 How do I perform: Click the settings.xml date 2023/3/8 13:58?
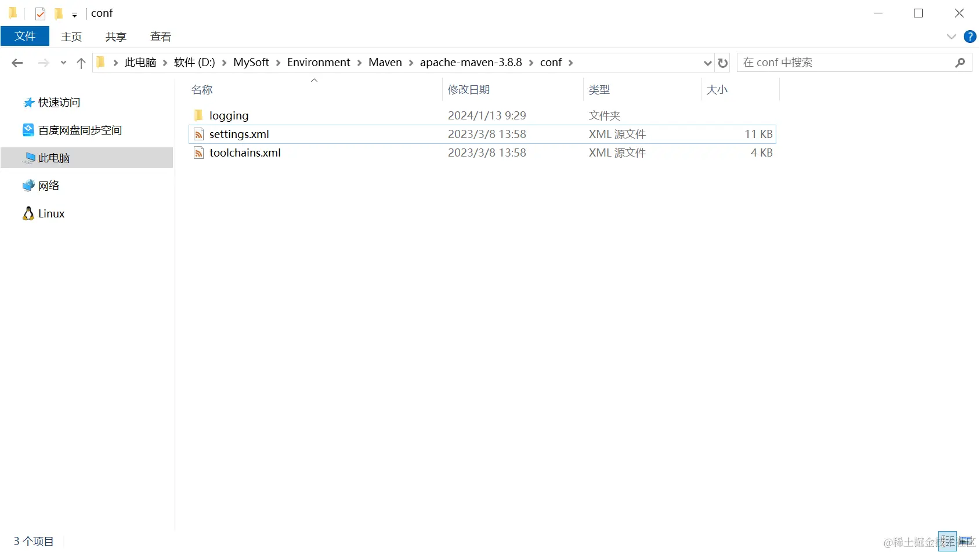[487, 134]
